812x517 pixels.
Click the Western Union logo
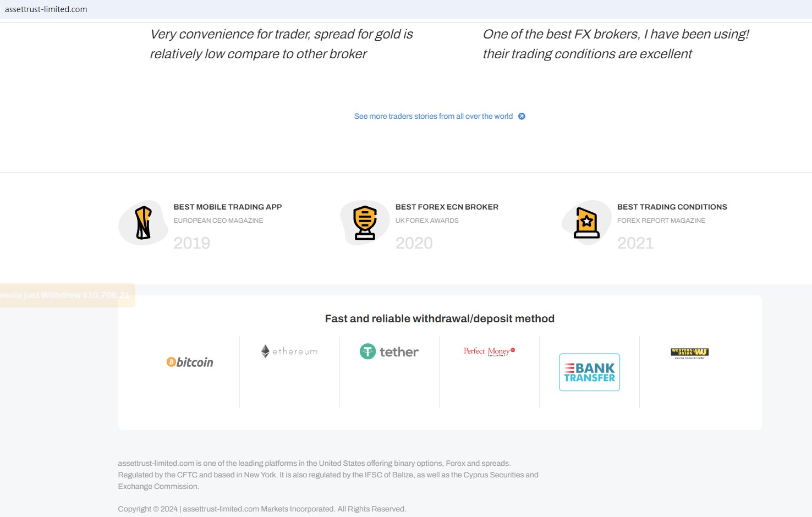[689, 353]
